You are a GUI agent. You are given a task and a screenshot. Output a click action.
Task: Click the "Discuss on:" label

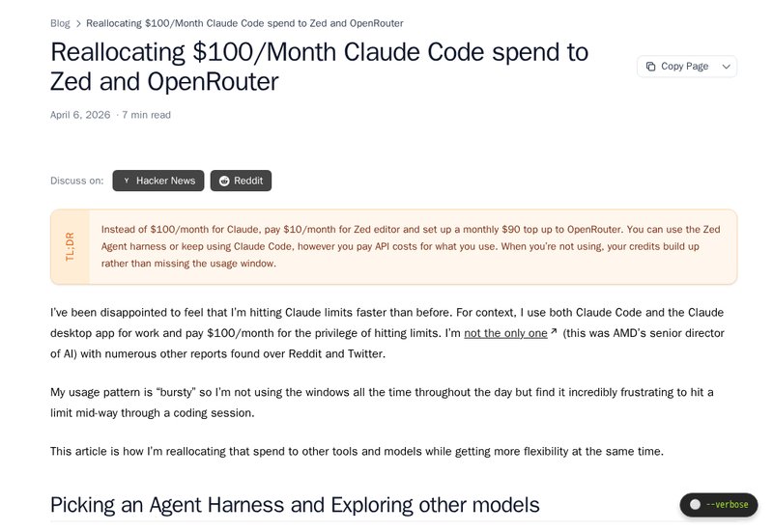click(76, 181)
